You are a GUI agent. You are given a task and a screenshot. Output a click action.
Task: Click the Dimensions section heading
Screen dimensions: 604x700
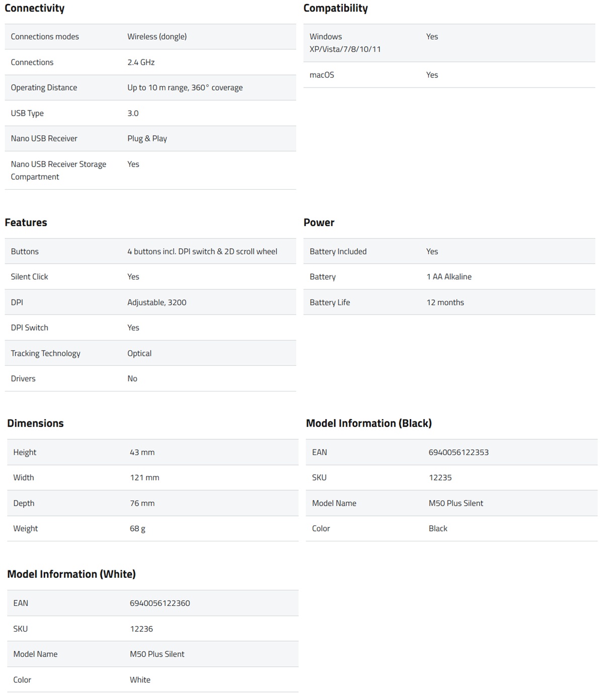tap(35, 423)
